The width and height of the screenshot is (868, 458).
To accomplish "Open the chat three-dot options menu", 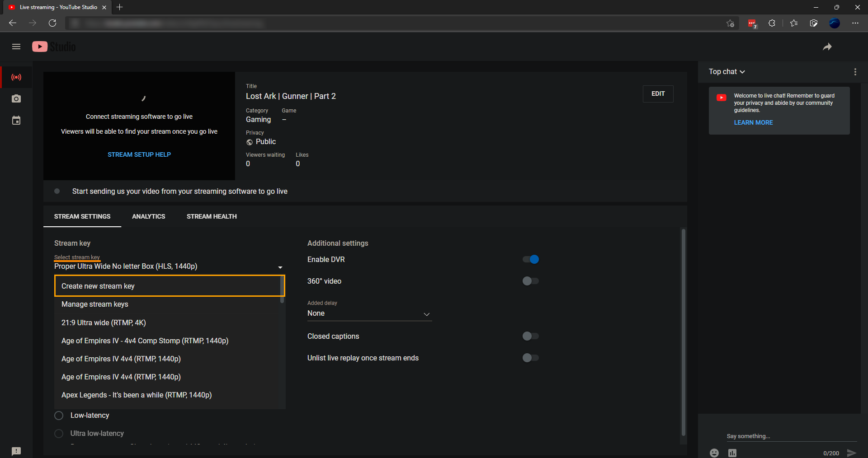I will coord(855,72).
